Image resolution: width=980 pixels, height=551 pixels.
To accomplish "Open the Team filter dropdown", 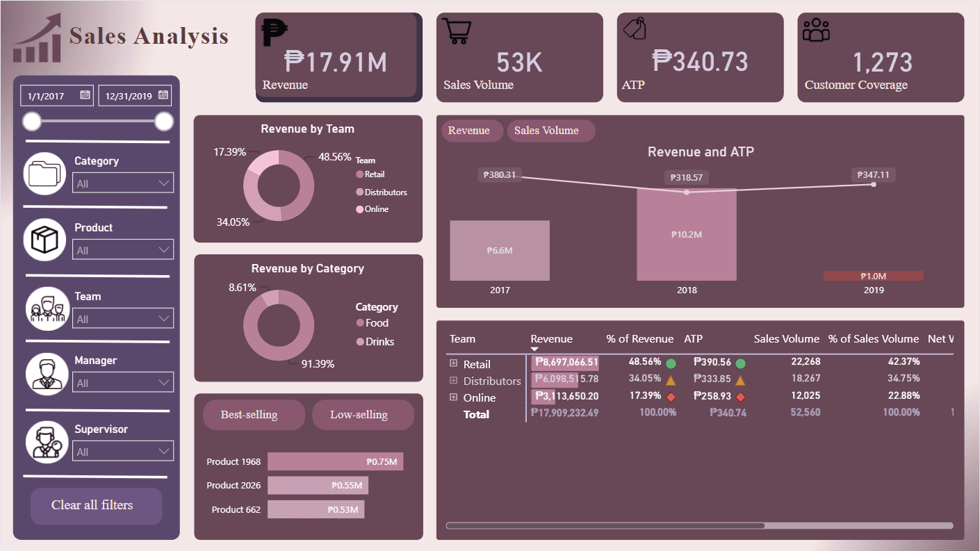I will 123,319.
